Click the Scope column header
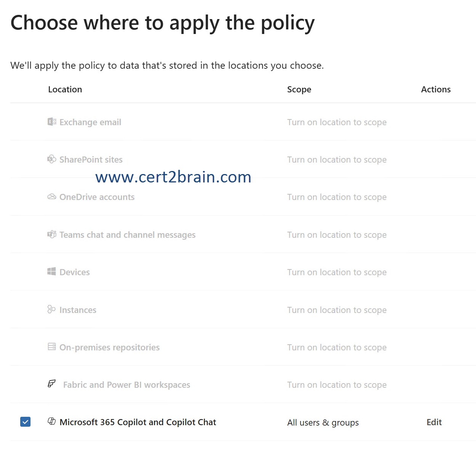The height and width of the screenshot is (458, 476). (299, 89)
